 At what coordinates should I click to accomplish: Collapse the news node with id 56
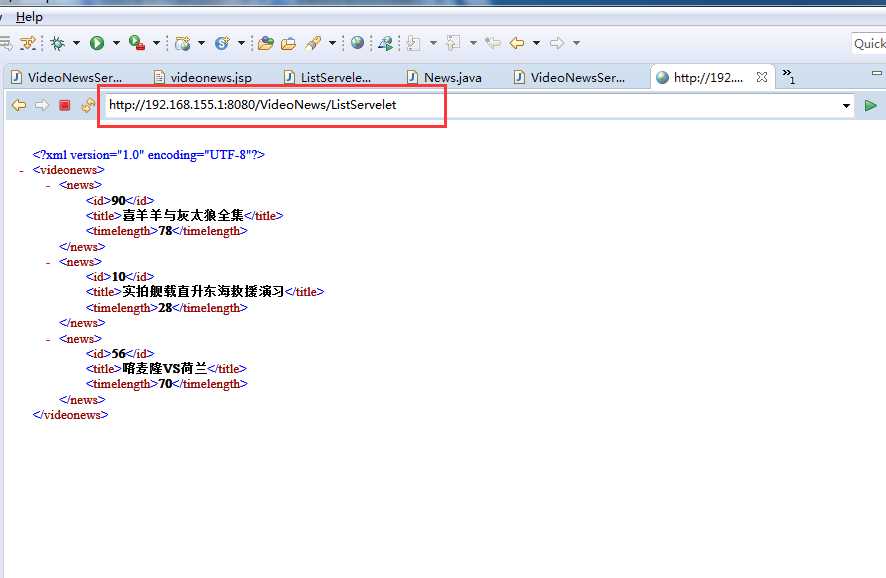pyautogui.click(x=48, y=340)
